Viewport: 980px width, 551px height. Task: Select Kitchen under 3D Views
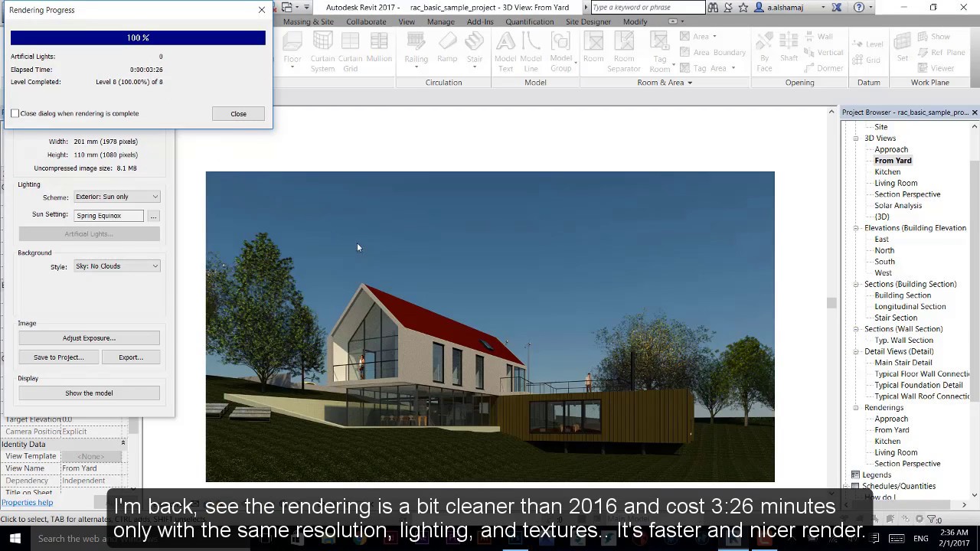coord(887,172)
